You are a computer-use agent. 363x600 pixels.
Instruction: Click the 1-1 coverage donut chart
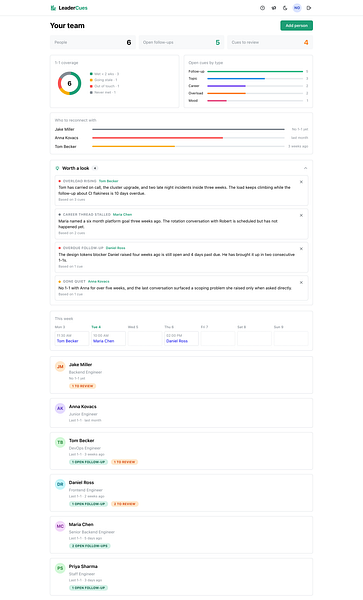coord(69,83)
